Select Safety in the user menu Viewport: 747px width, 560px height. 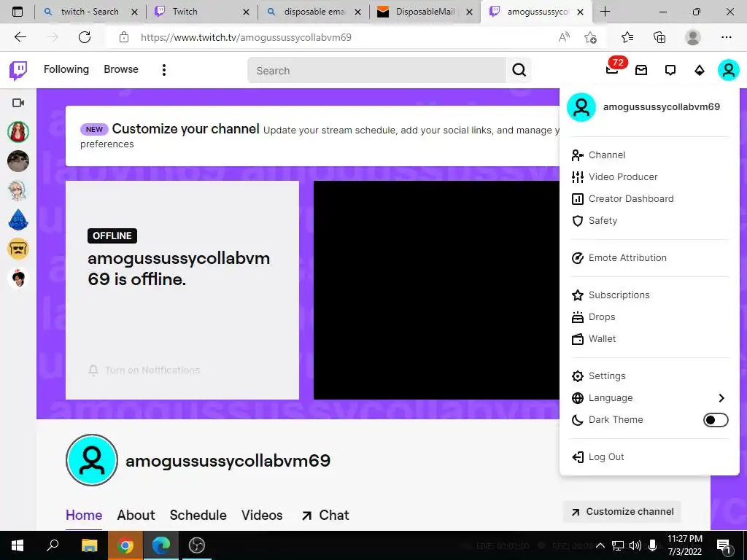650,220
